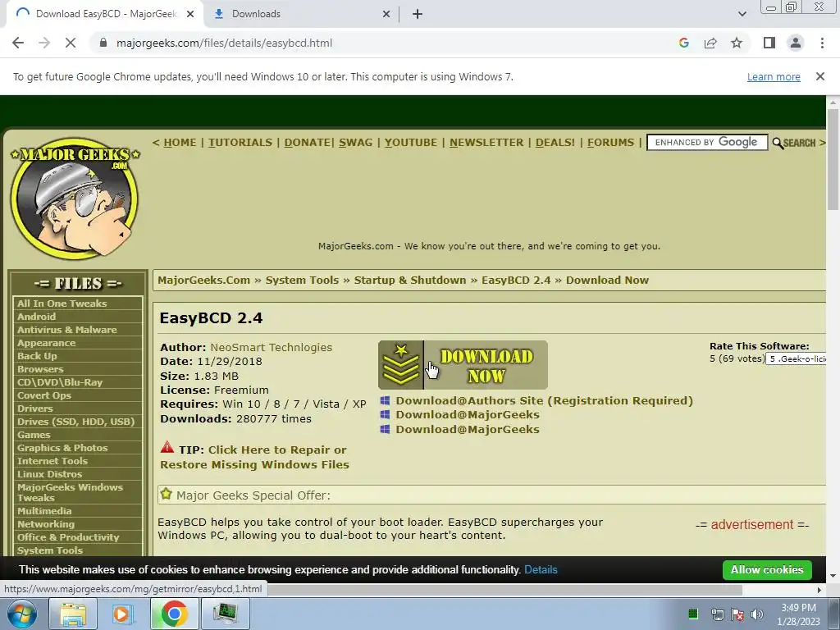840x630 pixels.
Task: Click Download@Authors Site link
Action: click(x=545, y=400)
